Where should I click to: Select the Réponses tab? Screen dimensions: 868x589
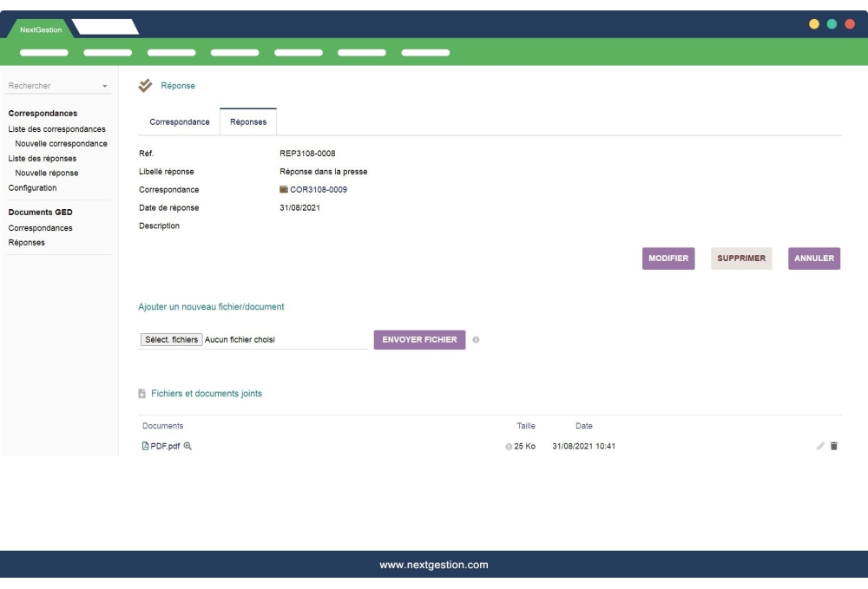pos(247,121)
